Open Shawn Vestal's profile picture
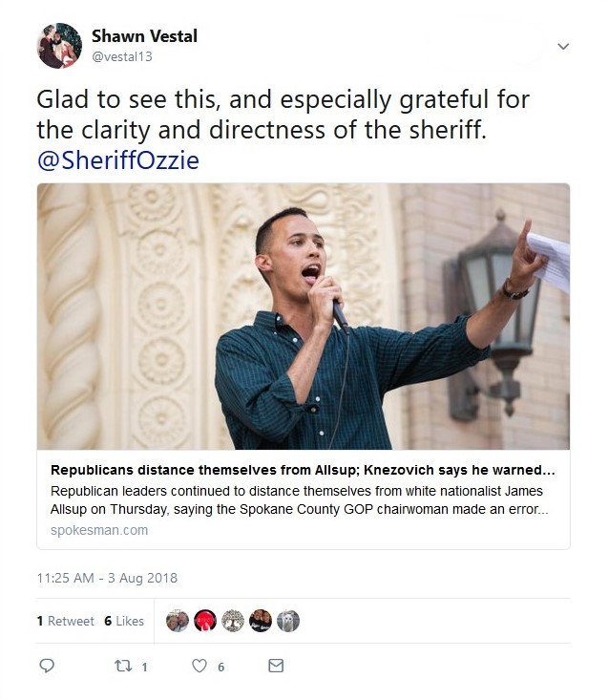 pyautogui.click(x=58, y=46)
